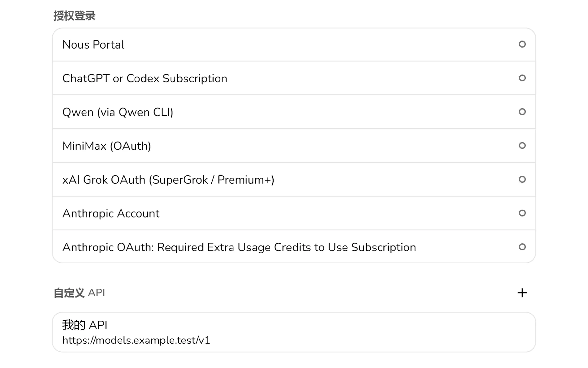Select the xAI Grok OAuth circle indicator
Screen dimensions: 588x368
pos(522,179)
